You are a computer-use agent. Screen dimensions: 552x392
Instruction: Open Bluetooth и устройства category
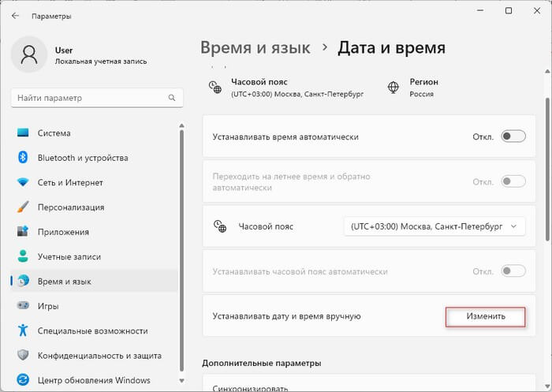94,158
